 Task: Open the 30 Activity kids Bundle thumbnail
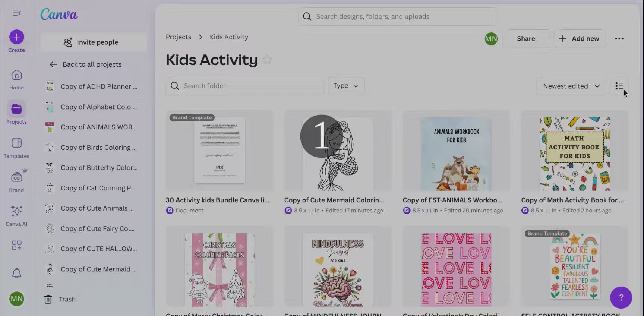click(220, 151)
